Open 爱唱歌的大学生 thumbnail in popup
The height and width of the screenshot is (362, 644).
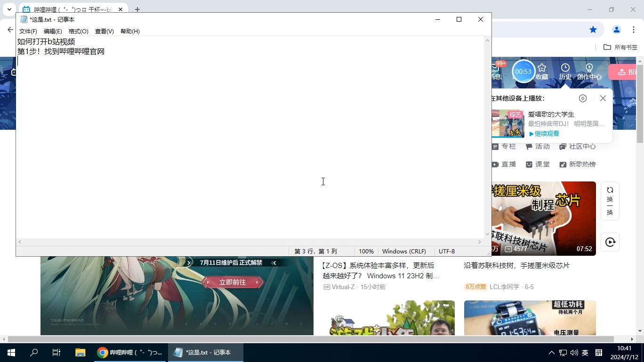click(508, 124)
